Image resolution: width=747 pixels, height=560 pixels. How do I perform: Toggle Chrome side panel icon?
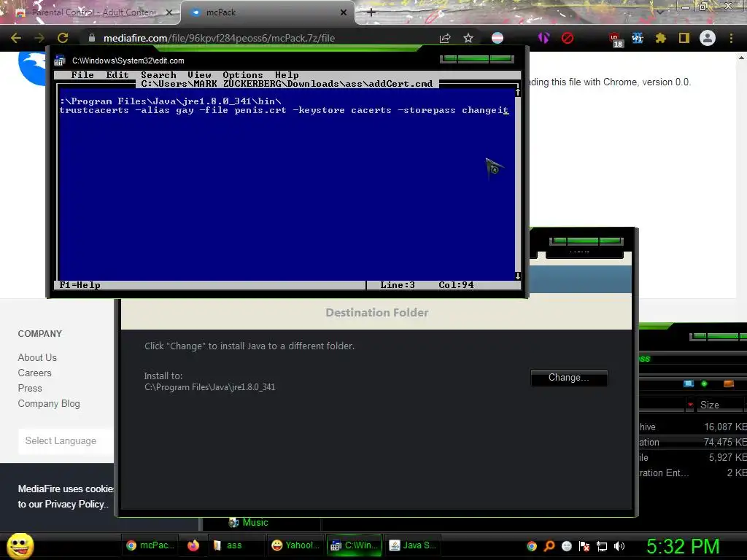click(684, 38)
